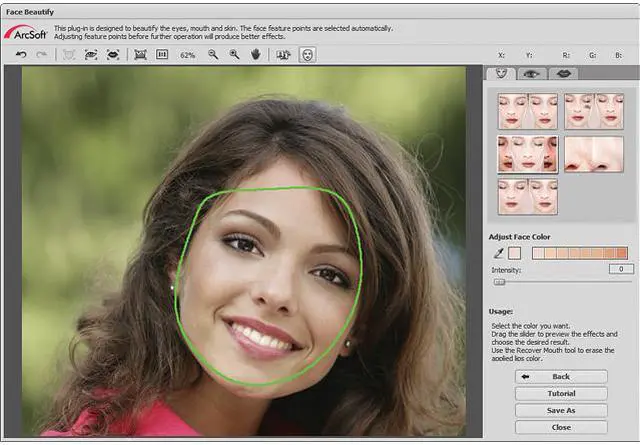Select the mouth feature points tool
Viewport: 640px width, 445px height.
pyautogui.click(x=113, y=55)
